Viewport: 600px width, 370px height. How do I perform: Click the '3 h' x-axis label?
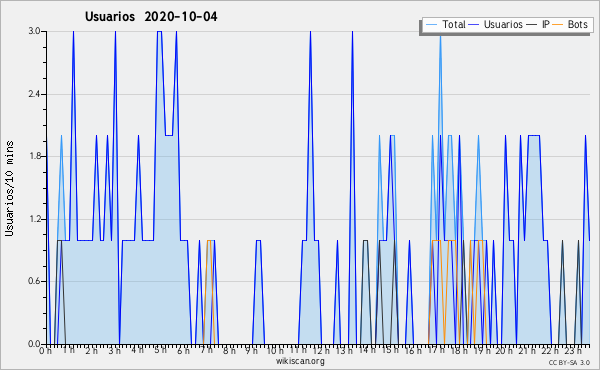coord(115,351)
